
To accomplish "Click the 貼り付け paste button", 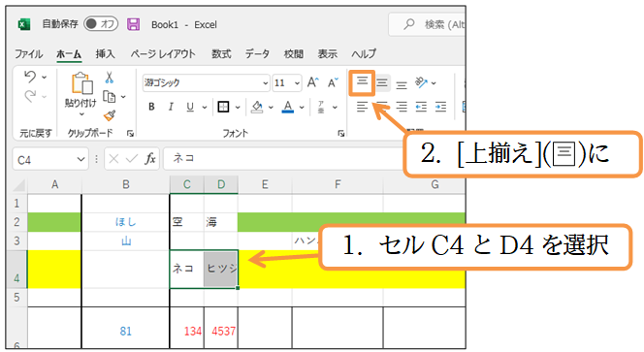I will point(80,94).
